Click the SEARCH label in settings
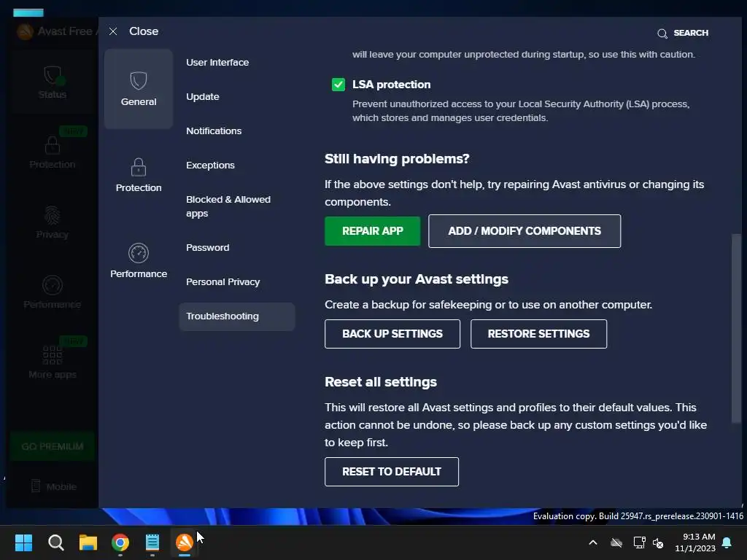 coord(691,33)
